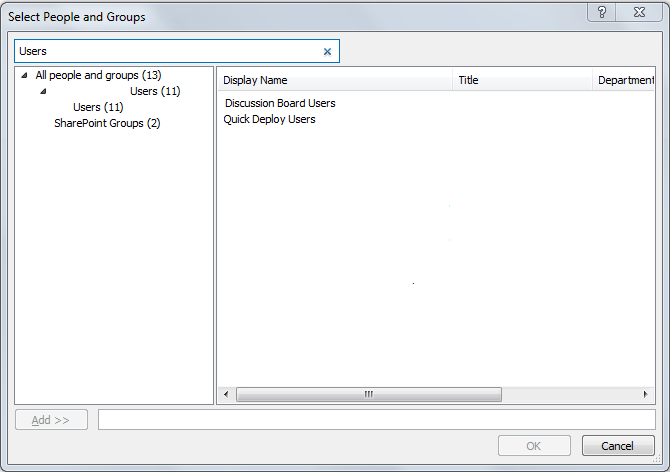
Task: Clear the search box with X icon
Action: pos(327,51)
